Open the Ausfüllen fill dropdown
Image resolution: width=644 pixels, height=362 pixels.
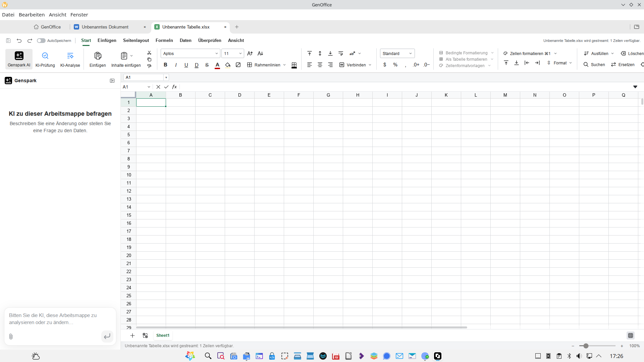click(x=599, y=53)
